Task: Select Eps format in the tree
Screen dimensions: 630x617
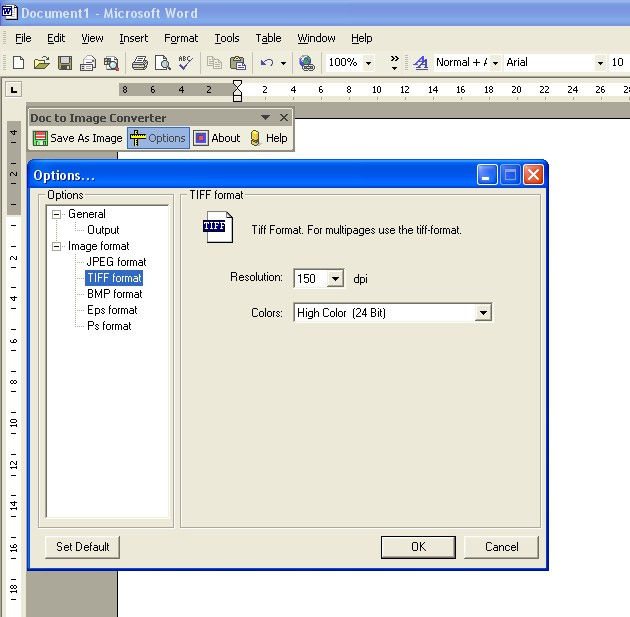Action: (x=112, y=310)
